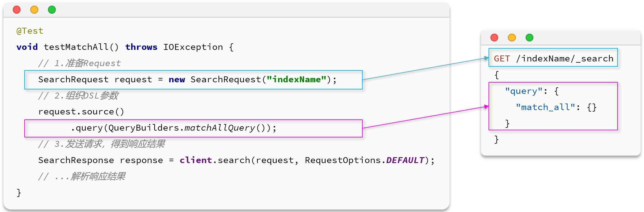Click the GET keyword in the request line
The image size is (644, 212).
coord(502,59)
